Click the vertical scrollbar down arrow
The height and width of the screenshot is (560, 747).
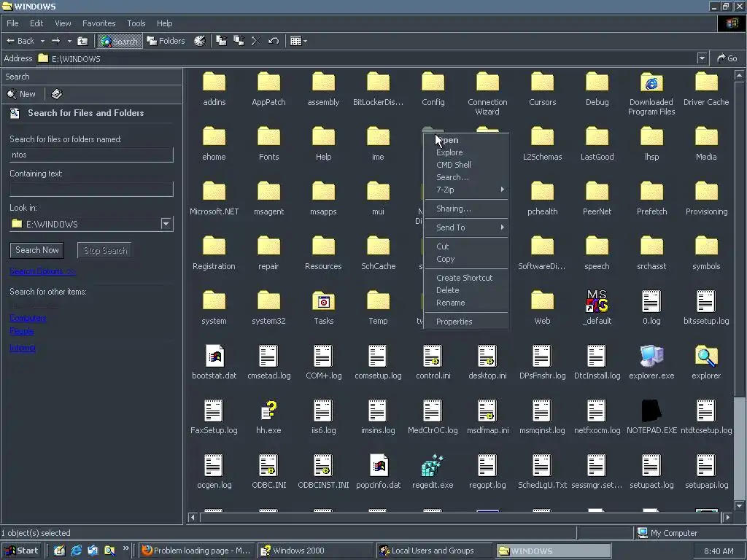(x=739, y=506)
